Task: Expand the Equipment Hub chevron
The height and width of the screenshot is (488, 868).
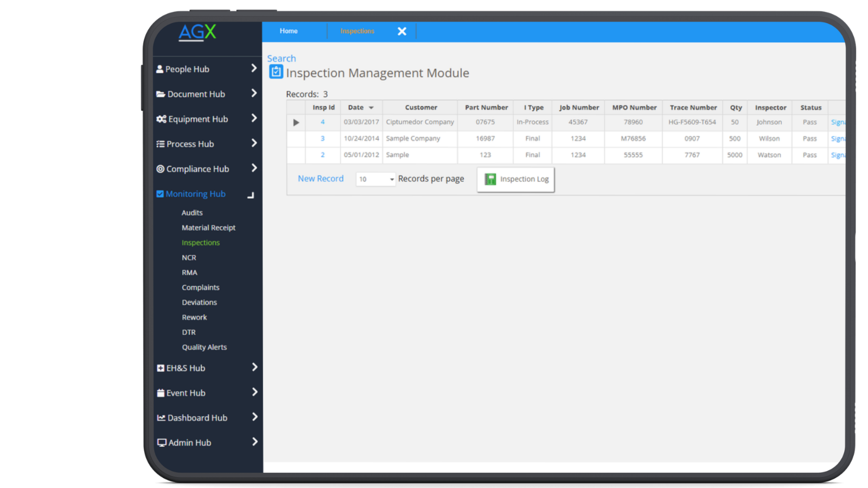Action: [x=254, y=118]
